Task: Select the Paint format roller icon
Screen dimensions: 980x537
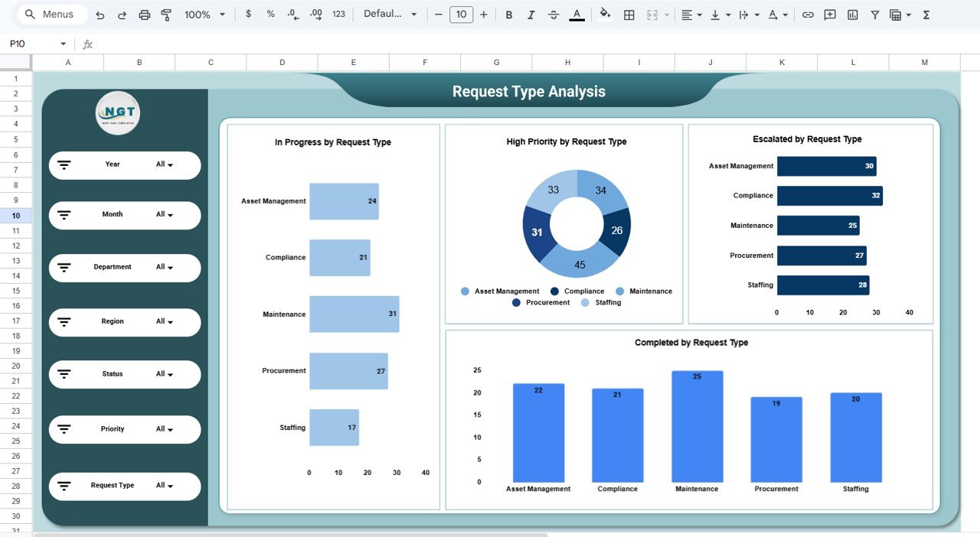Action: 166,15
